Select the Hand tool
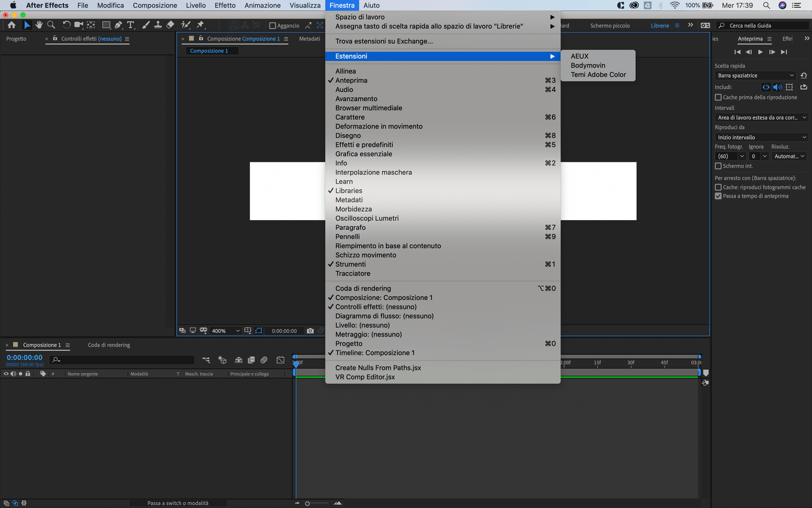 (39, 25)
